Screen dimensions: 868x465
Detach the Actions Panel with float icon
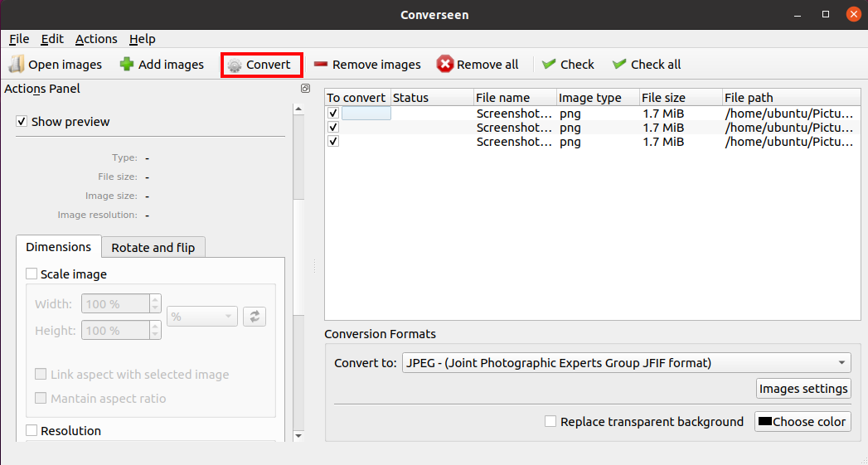pos(305,89)
